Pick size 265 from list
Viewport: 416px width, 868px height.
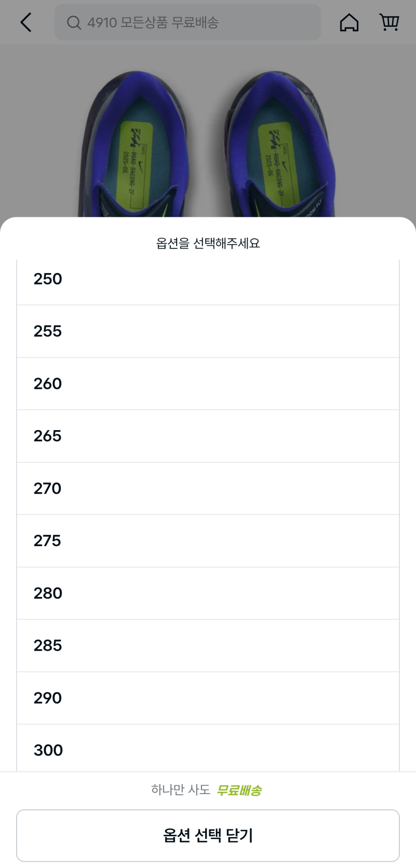click(x=208, y=436)
